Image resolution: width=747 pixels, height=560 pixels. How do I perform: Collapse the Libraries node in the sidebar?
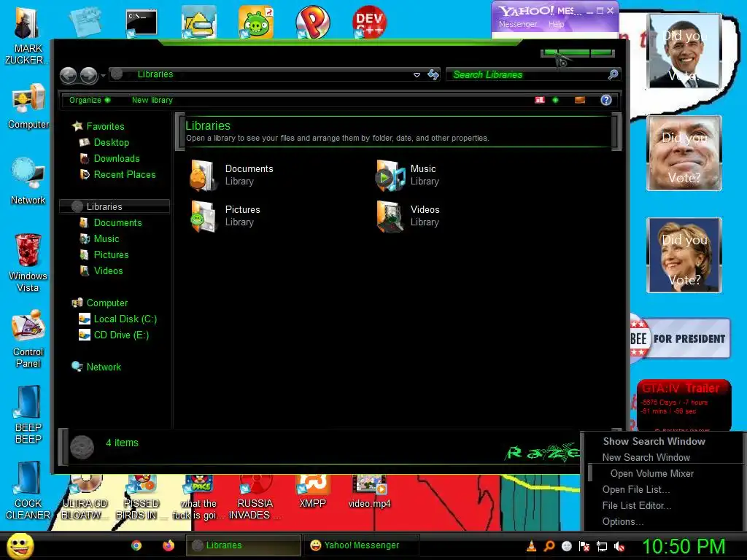[115, 206]
